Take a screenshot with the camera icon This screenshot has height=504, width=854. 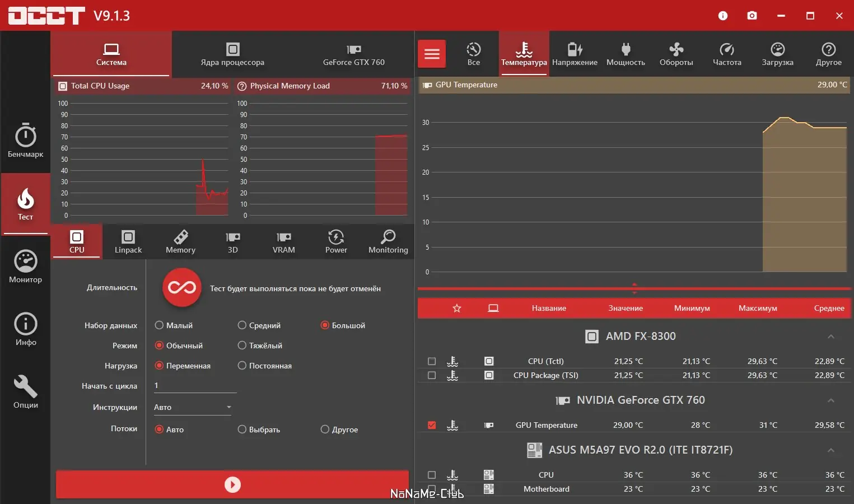tap(752, 16)
